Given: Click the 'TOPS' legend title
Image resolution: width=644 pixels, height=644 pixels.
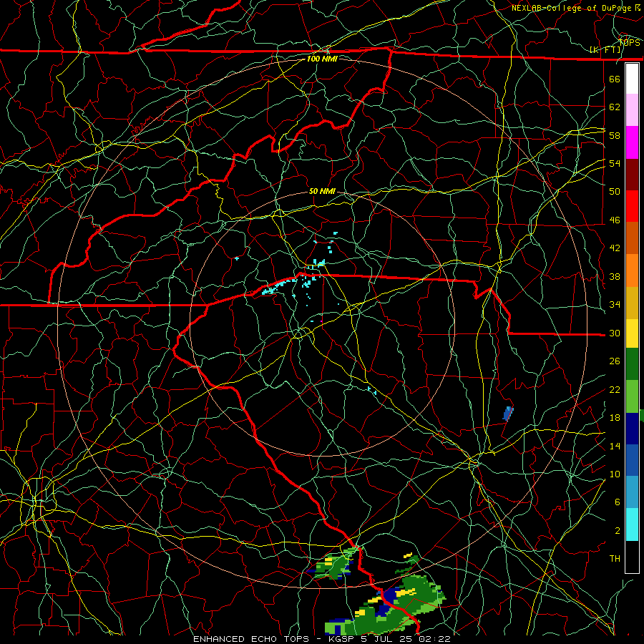Looking at the screenshot, I should (x=629, y=43).
